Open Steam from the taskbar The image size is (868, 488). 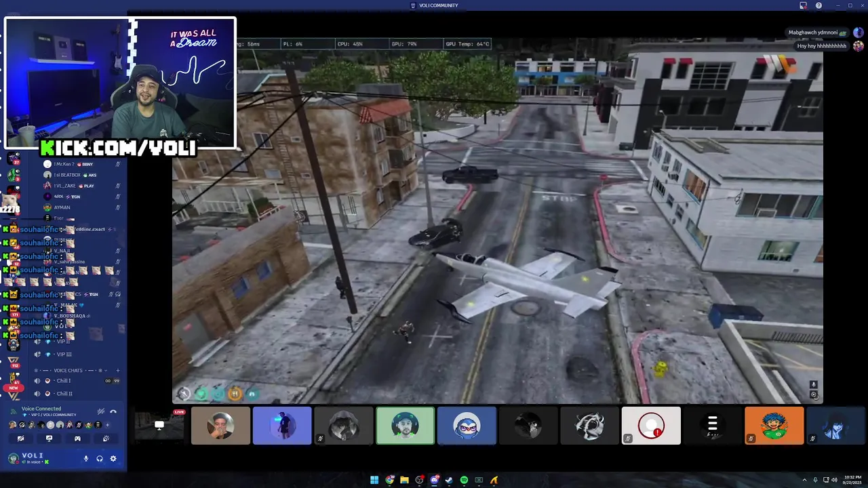[449, 480]
